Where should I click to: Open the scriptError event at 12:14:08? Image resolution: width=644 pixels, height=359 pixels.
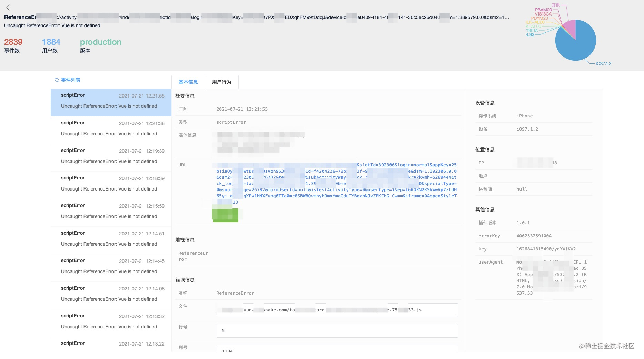click(x=111, y=295)
